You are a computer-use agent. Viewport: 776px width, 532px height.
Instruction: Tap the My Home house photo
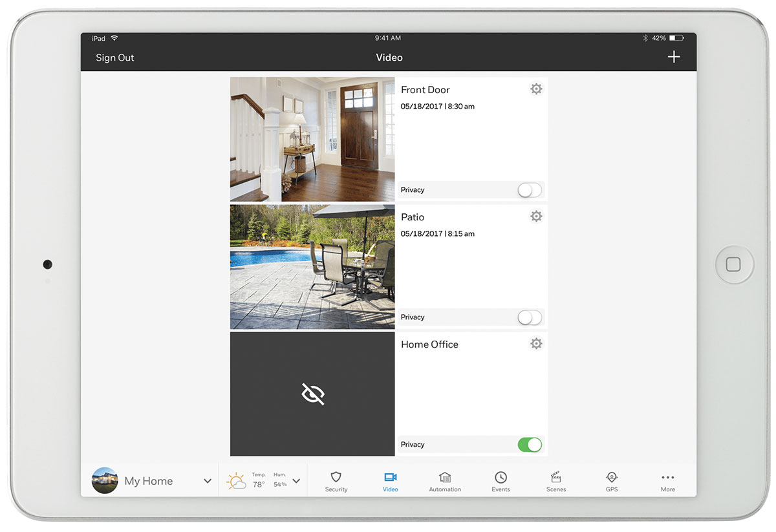[105, 481]
